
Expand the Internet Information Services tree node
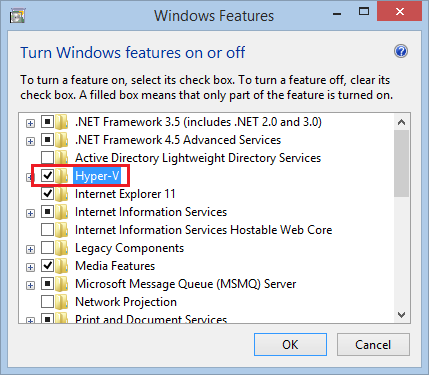coord(30,213)
